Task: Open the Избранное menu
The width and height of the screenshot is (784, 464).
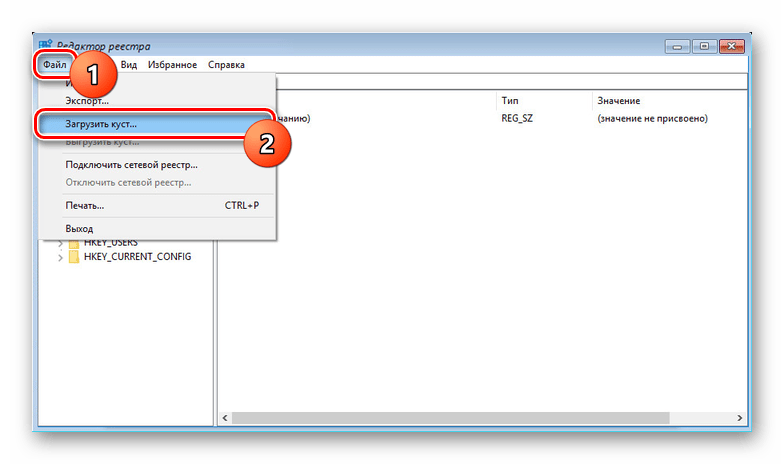Action: 172,64
